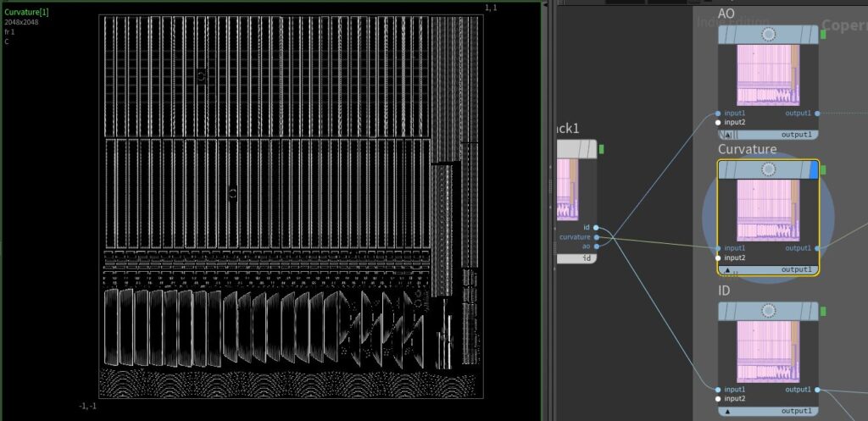This screenshot has width=868, height=421.
Task: Click the green badge beside the ID node
Action: (x=822, y=311)
